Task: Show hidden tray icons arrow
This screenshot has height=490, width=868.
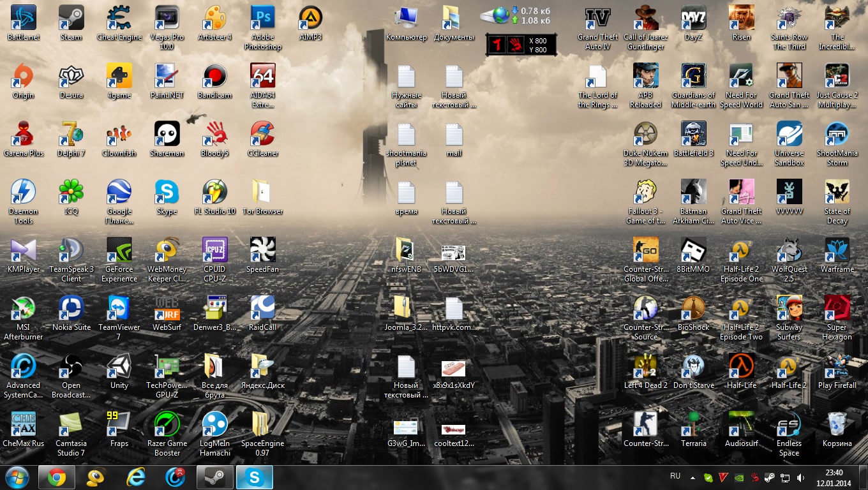Action: [x=693, y=477]
